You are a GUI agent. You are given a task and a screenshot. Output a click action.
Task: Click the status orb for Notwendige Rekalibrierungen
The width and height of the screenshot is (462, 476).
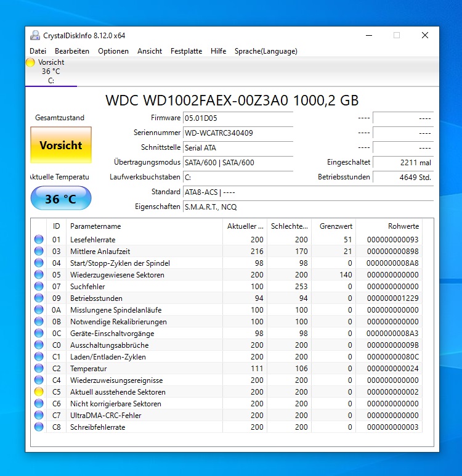tap(39, 321)
